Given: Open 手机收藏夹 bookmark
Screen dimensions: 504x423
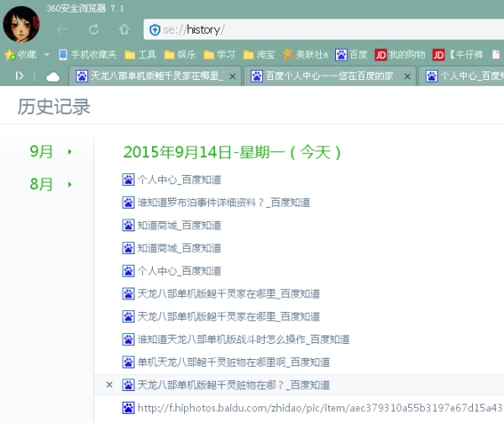Looking at the screenshot, I should (x=87, y=55).
